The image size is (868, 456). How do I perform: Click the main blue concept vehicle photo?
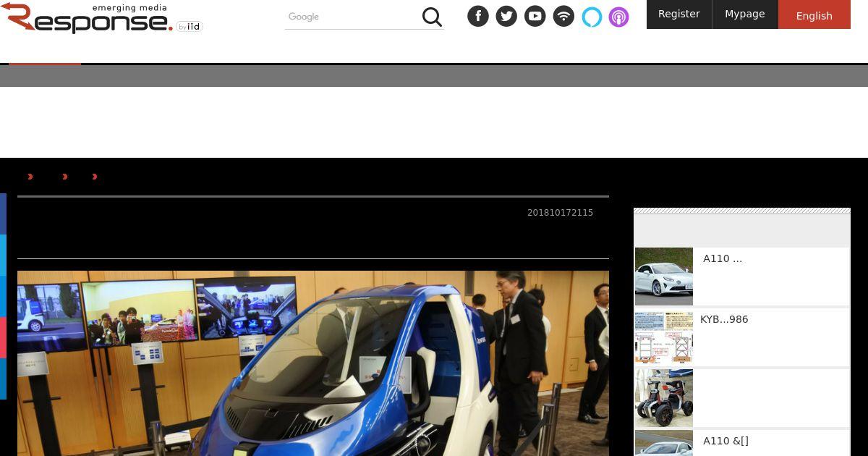pos(313,363)
